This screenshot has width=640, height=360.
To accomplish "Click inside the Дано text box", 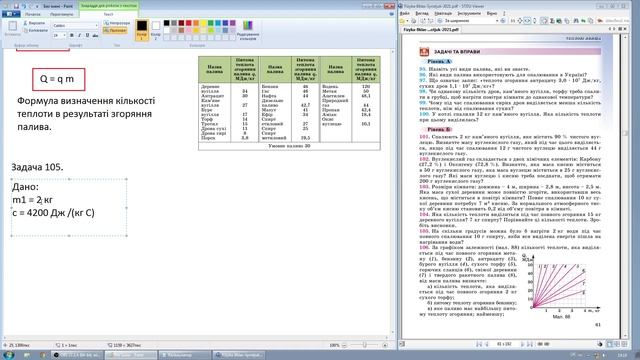I will (69, 207).
